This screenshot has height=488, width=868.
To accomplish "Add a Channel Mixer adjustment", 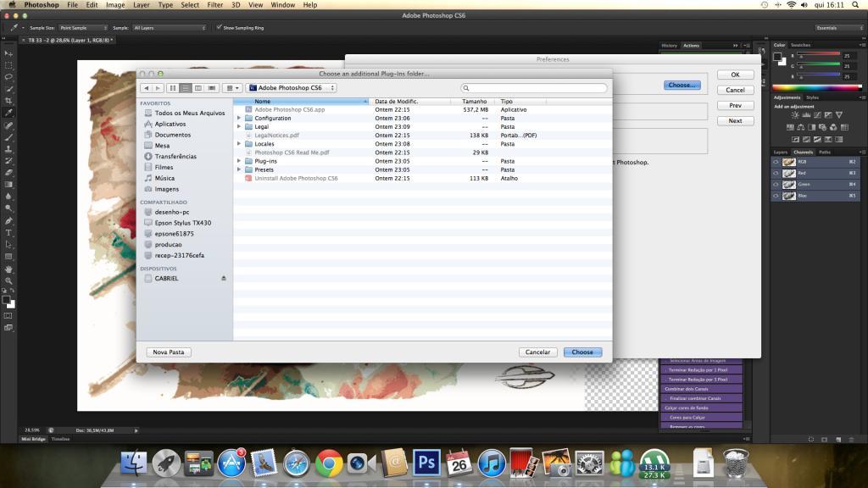I will 833,127.
